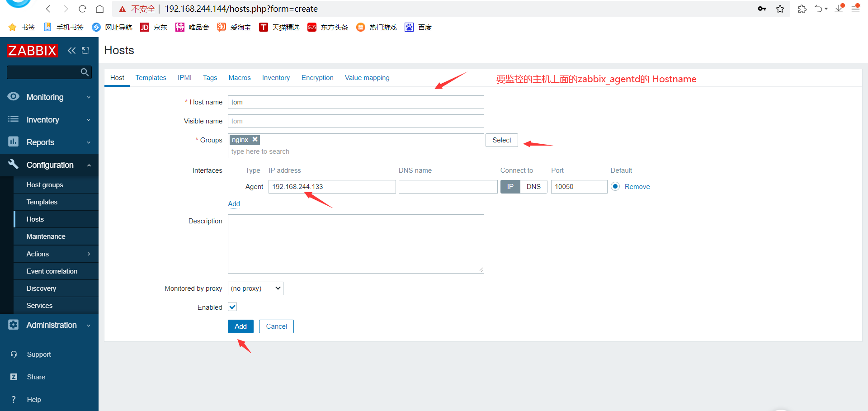Screen dimensions: 868x411
Task: Switch to the Value mapping tab
Action: pyautogui.click(x=367, y=78)
